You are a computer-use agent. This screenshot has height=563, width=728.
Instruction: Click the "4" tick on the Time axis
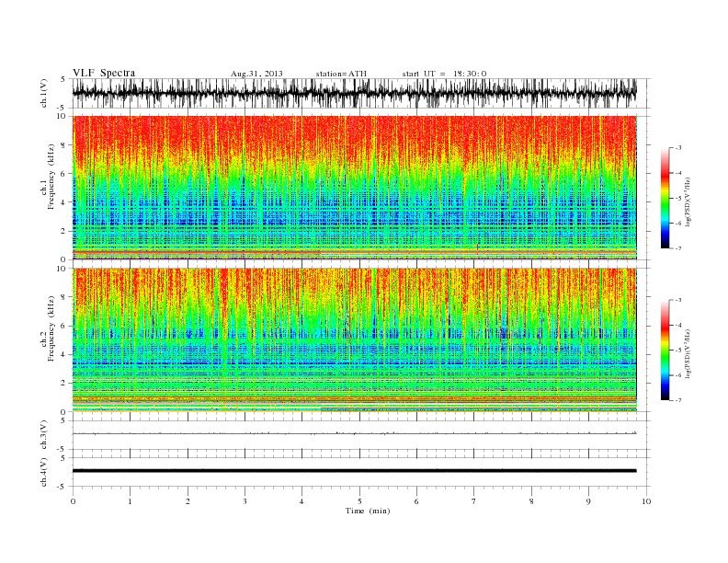(301, 501)
